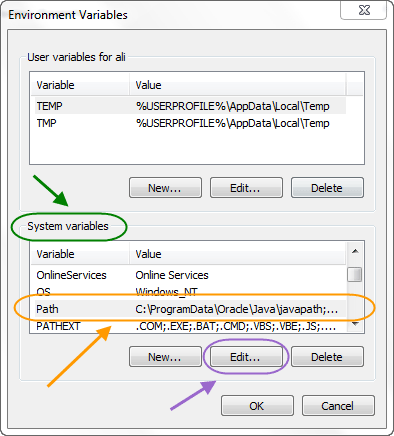394x436 pixels.
Task: Click Edit under User variables
Action: coord(246,188)
